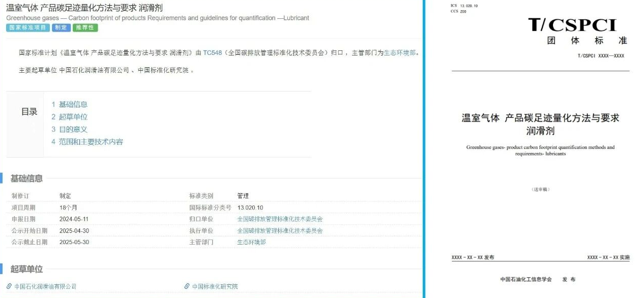Click the 基础信息 section heading

(x=26, y=178)
